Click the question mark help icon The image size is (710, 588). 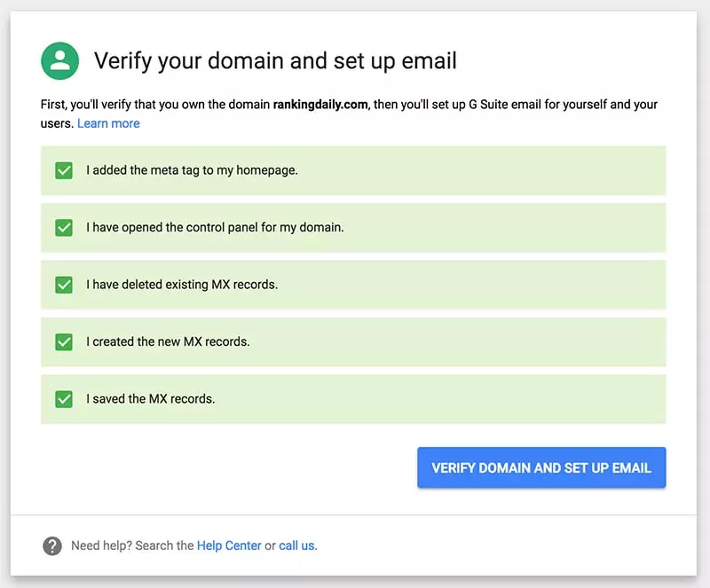coord(52,545)
